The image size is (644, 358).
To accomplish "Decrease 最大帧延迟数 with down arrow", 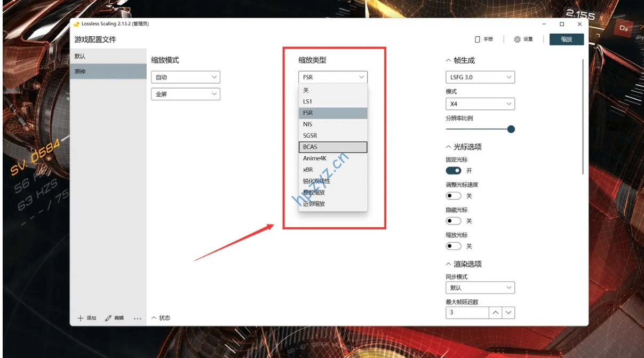I will (509, 313).
